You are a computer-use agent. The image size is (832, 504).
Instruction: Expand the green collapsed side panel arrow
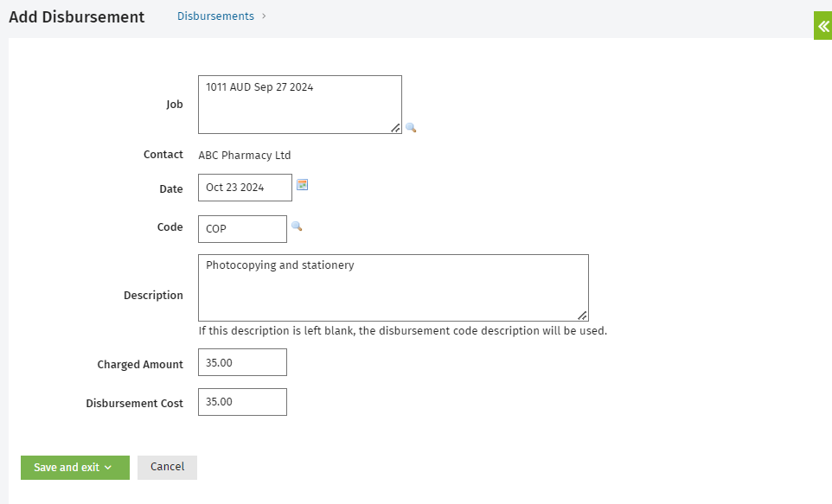(x=823, y=26)
